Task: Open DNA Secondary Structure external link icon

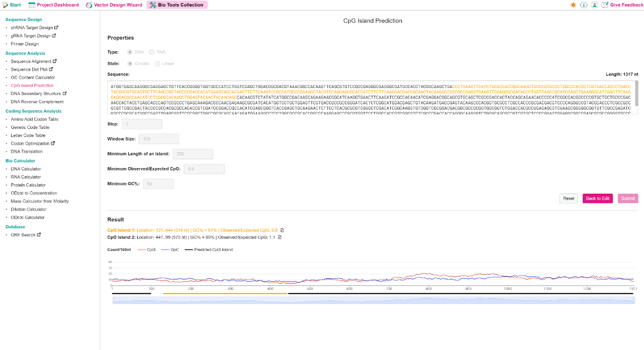Action: coord(65,94)
